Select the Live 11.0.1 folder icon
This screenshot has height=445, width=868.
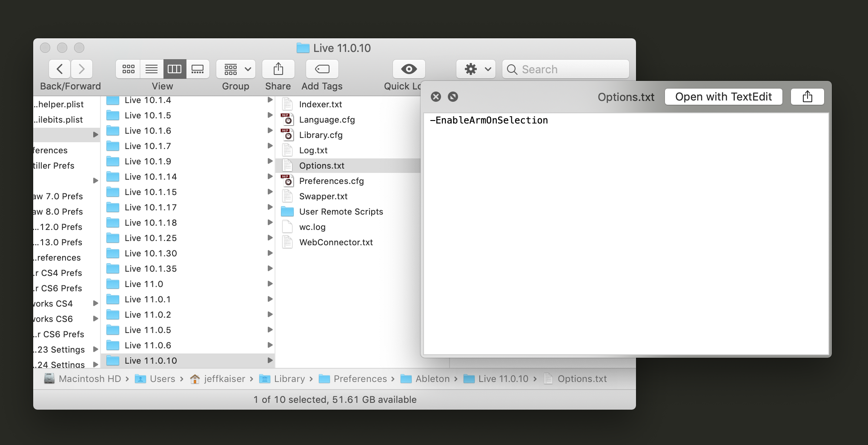click(x=113, y=299)
